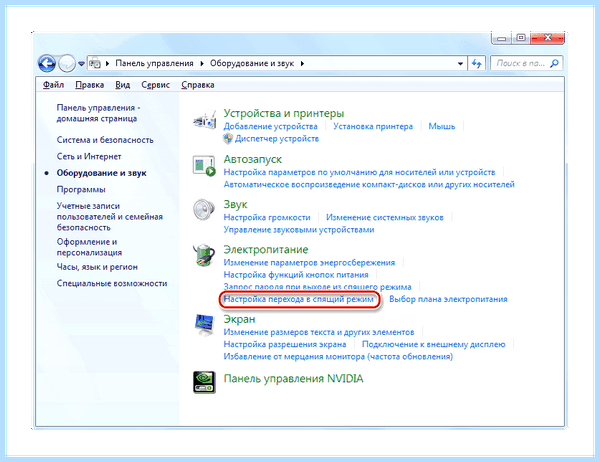Expand the arrow after Оборудование и звук breadcrumb
The width and height of the screenshot is (600, 462).
coord(302,64)
